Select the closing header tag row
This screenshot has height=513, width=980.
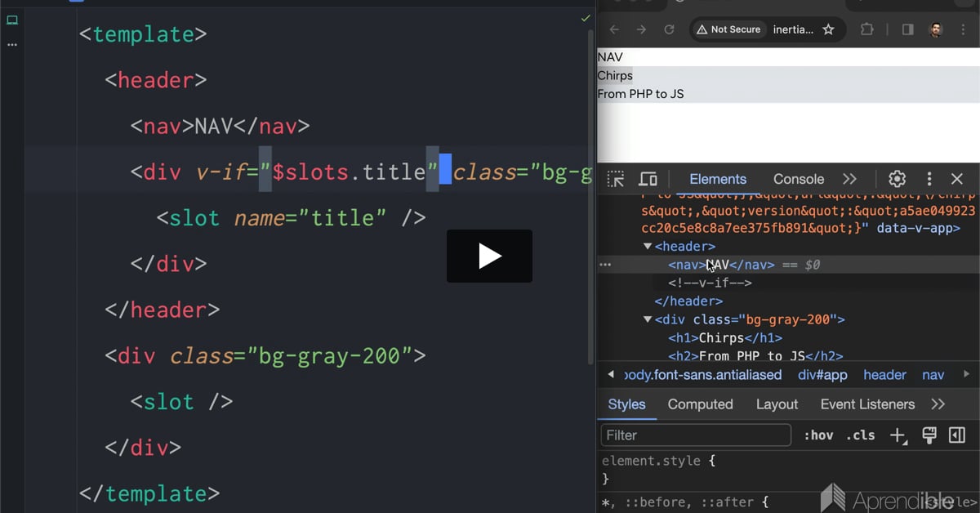[688, 301]
